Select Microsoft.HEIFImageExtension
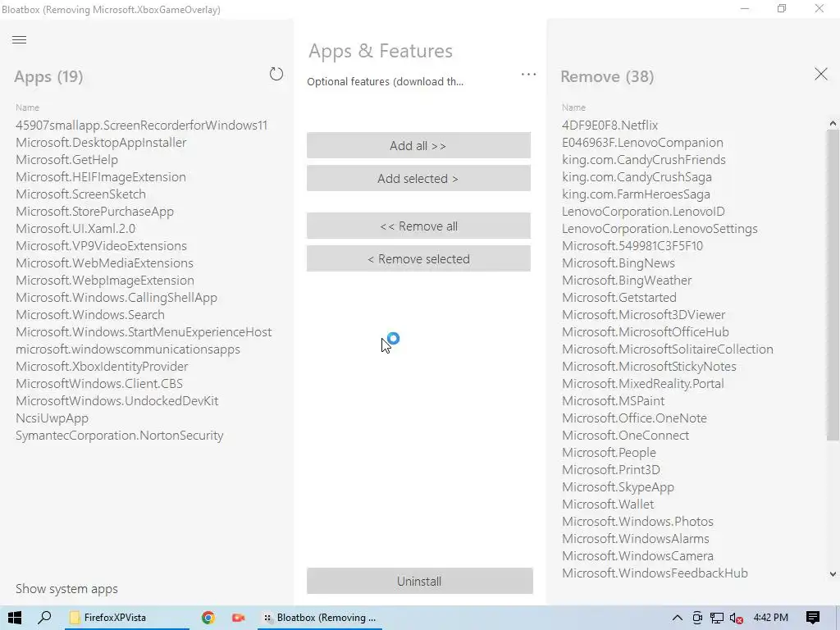840x630 pixels. point(101,177)
